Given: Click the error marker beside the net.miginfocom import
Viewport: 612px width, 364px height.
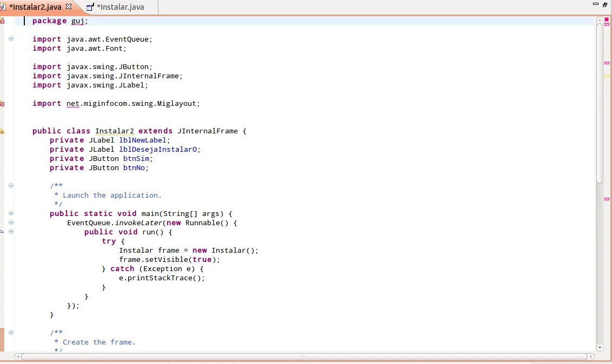Looking at the screenshot, I should [2, 104].
